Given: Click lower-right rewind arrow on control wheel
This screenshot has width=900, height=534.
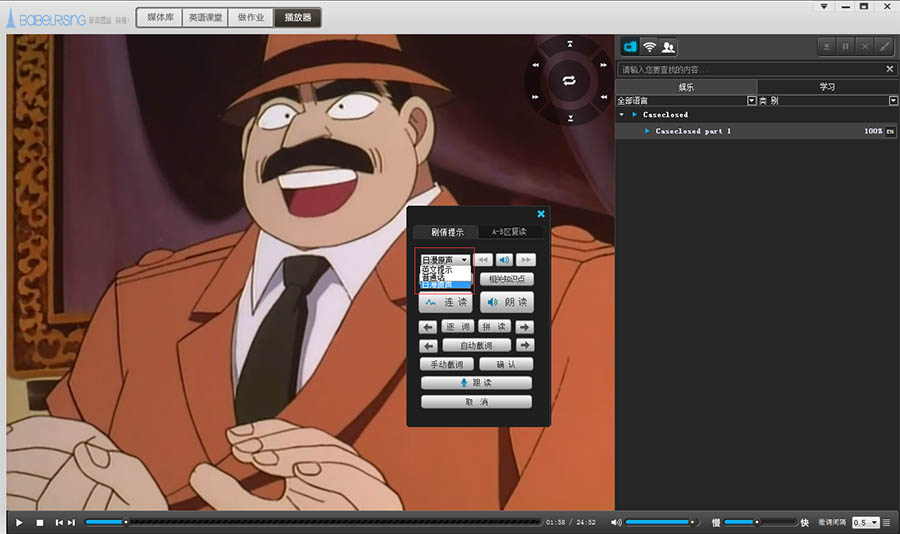Looking at the screenshot, I should (604, 97).
